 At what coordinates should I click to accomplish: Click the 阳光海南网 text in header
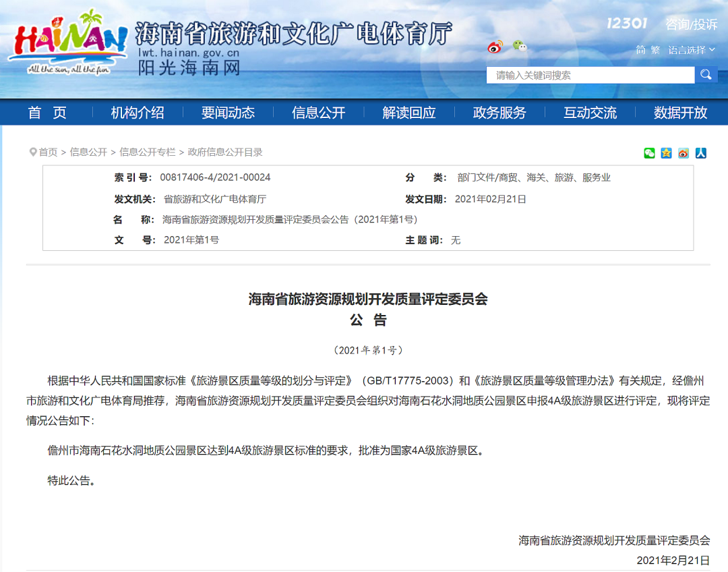point(189,68)
